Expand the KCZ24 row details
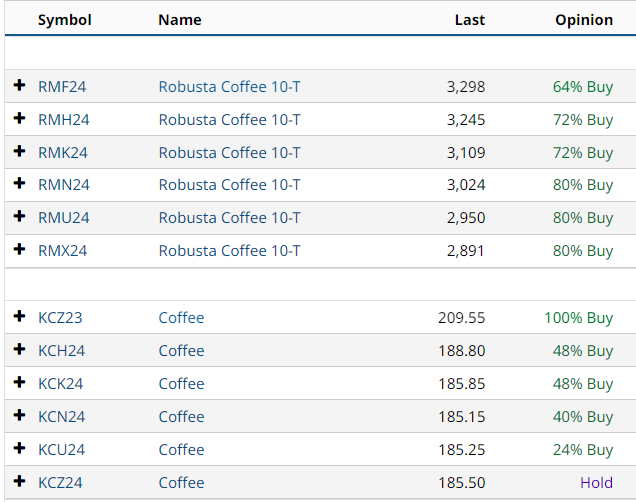Viewport: 636px width, 502px height. click(19, 482)
